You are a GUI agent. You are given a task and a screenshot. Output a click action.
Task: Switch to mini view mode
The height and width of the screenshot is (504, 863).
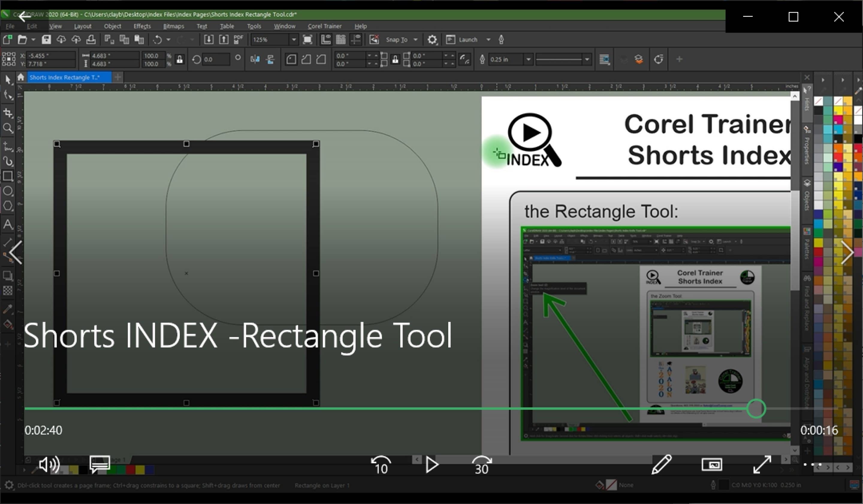point(712,465)
